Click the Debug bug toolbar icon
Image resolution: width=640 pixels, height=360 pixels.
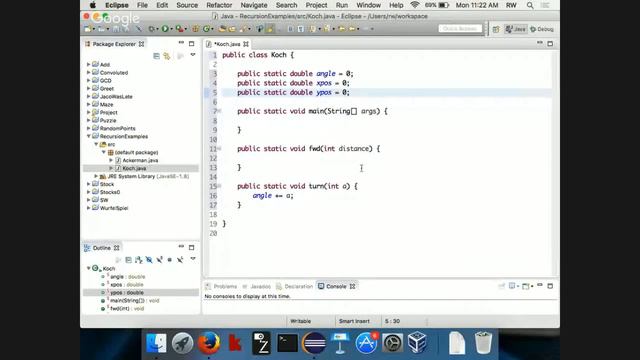point(151,29)
